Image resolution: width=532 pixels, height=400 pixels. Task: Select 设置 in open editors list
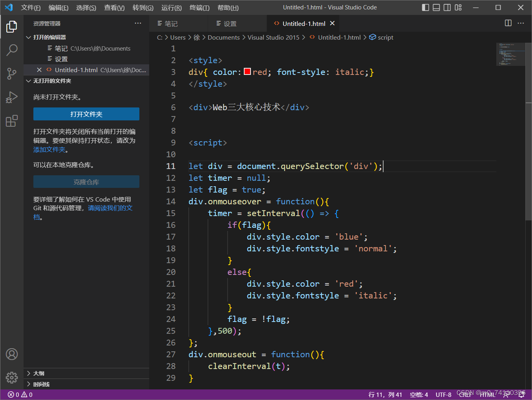[86, 59]
